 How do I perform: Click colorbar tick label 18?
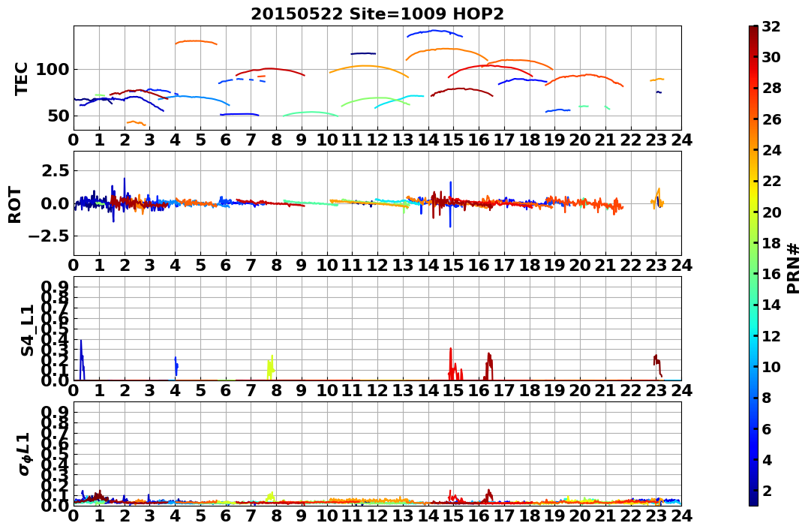(771, 243)
